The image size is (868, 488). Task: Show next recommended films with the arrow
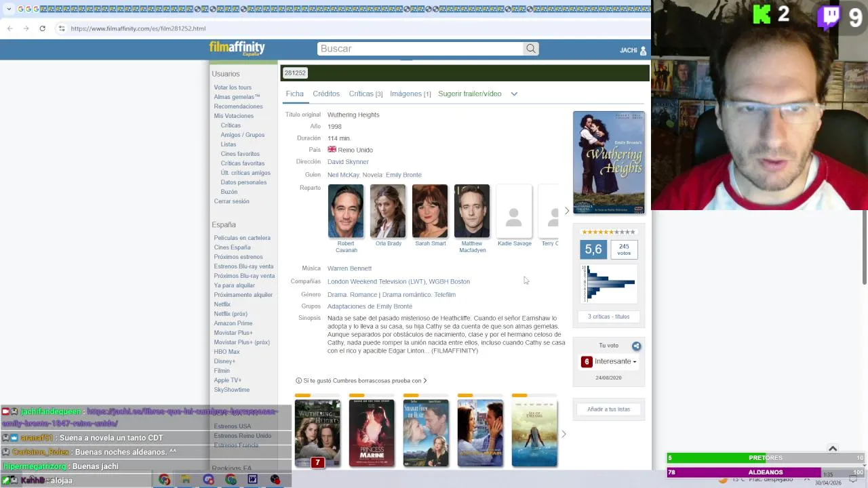[x=564, y=434]
